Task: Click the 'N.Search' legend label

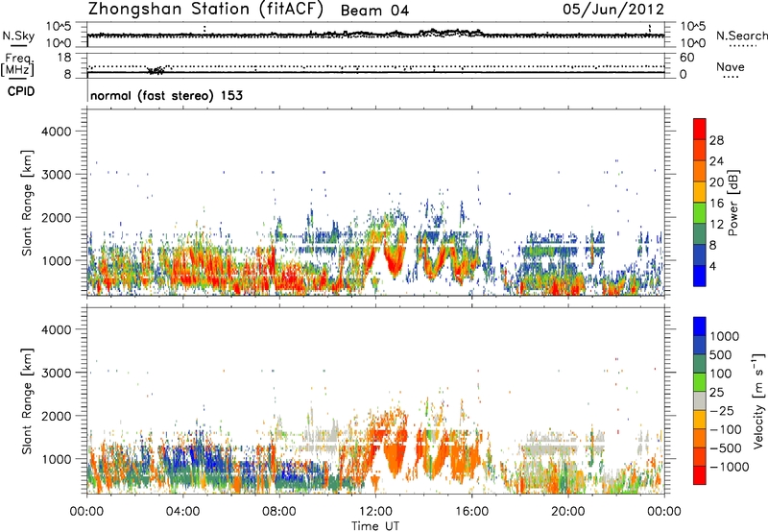Action: 742,36
